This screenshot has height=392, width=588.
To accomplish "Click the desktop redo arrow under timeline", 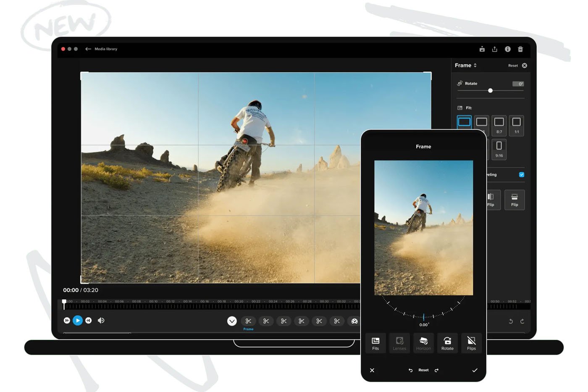I will click(x=522, y=321).
